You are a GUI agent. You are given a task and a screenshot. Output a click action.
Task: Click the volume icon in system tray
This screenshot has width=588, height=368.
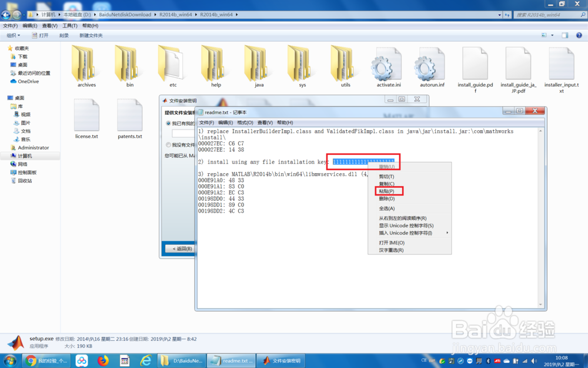(x=534, y=361)
